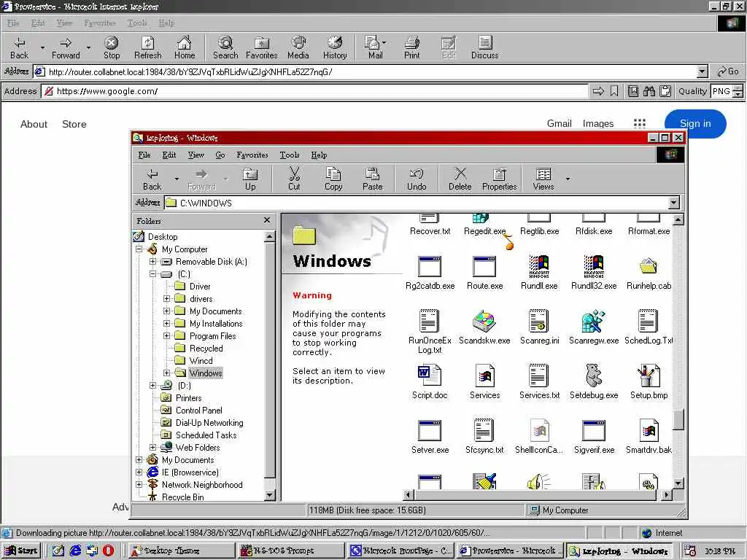Switch to Desktop Themes taskbar button

pos(181,551)
